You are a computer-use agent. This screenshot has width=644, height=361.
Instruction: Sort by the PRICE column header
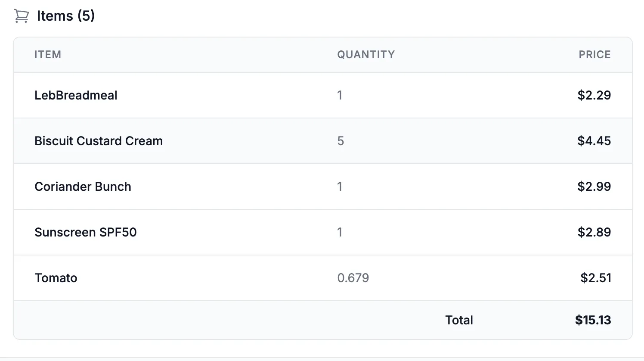(594, 54)
